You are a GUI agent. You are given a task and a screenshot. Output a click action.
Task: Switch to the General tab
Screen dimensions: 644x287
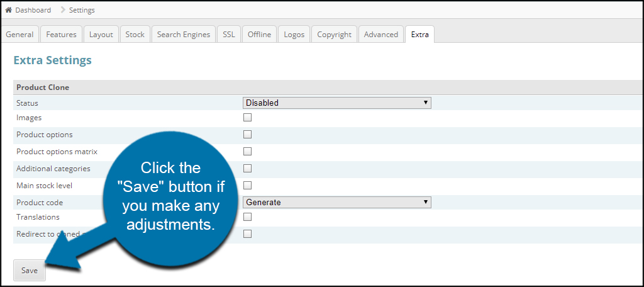tap(19, 35)
